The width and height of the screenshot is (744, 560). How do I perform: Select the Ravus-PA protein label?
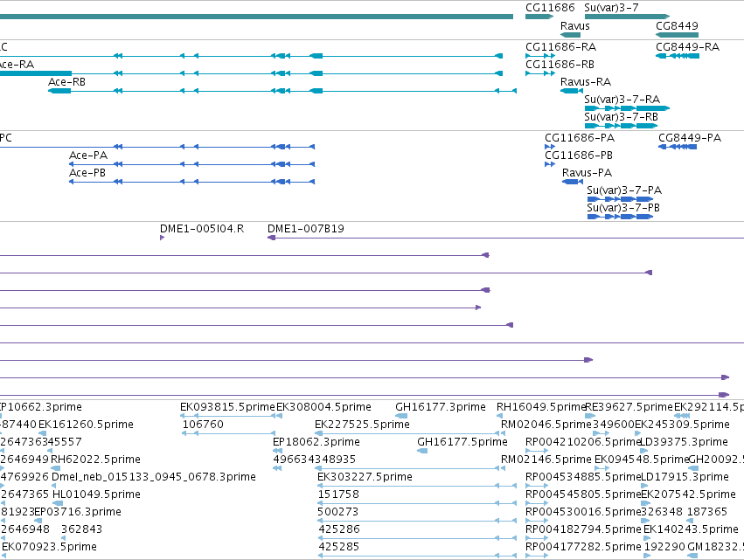587,173
